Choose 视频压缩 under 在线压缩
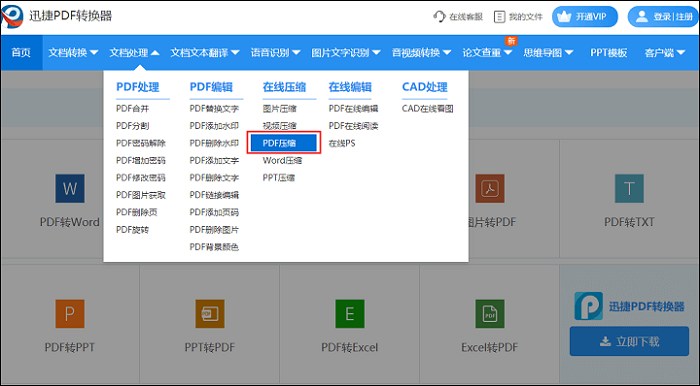Screen dimensions: 700x386 (x=279, y=126)
